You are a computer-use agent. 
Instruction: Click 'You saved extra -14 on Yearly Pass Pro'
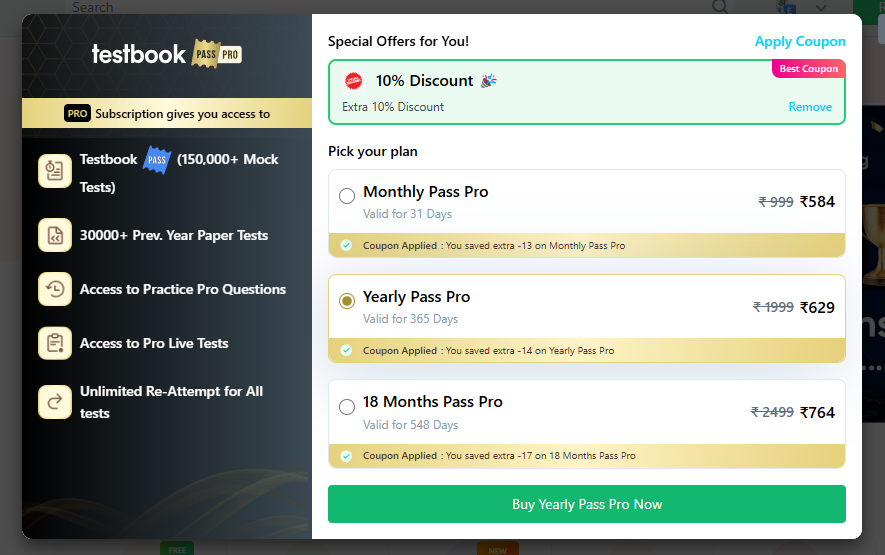[530, 351]
